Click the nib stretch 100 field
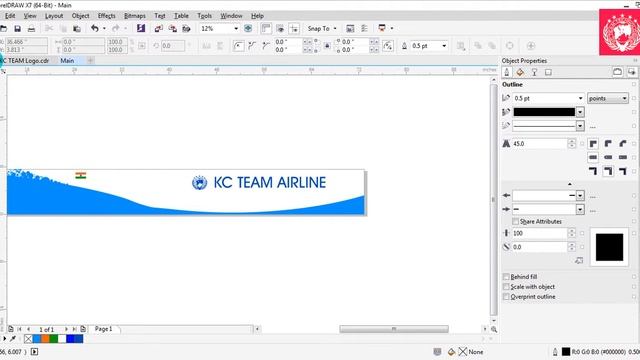The width and height of the screenshot is (640, 360). [x=539, y=233]
